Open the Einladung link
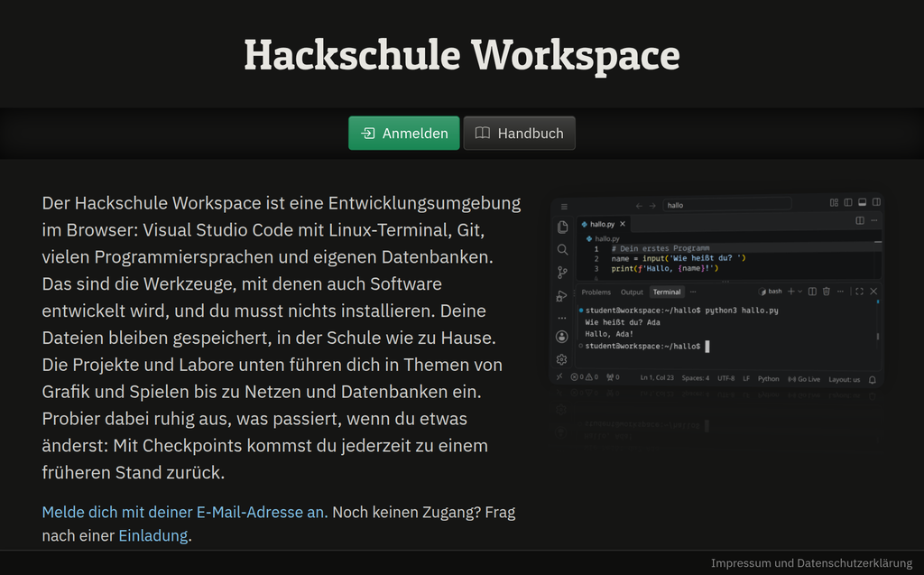This screenshot has width=924, height=575. tap(153, 535)
